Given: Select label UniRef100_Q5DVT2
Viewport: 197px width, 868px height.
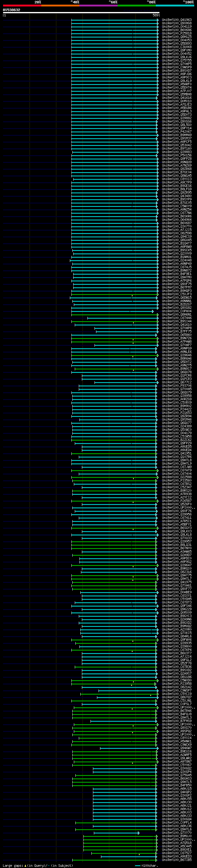Looking at the screenshot, I should (x=176, y=362).
